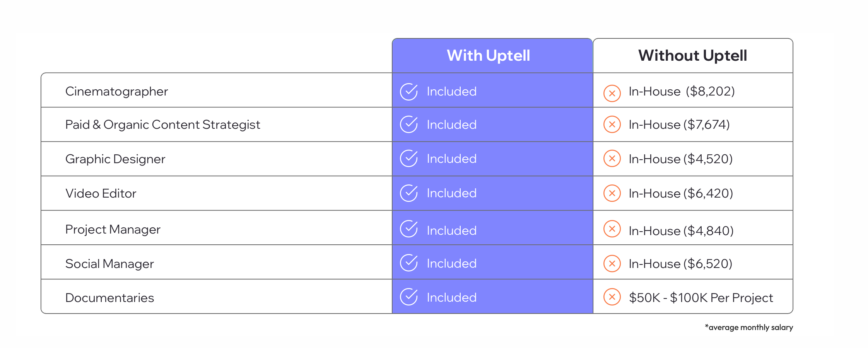Viewport: 868px width, 348px height.
Task: Click the Documentaries row label
Action: 109,298
